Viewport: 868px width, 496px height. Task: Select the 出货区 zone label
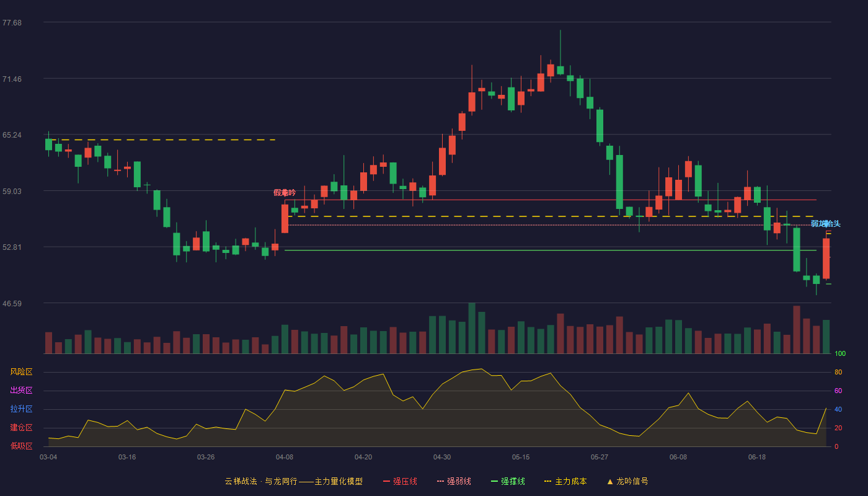[x=21, y=391]
